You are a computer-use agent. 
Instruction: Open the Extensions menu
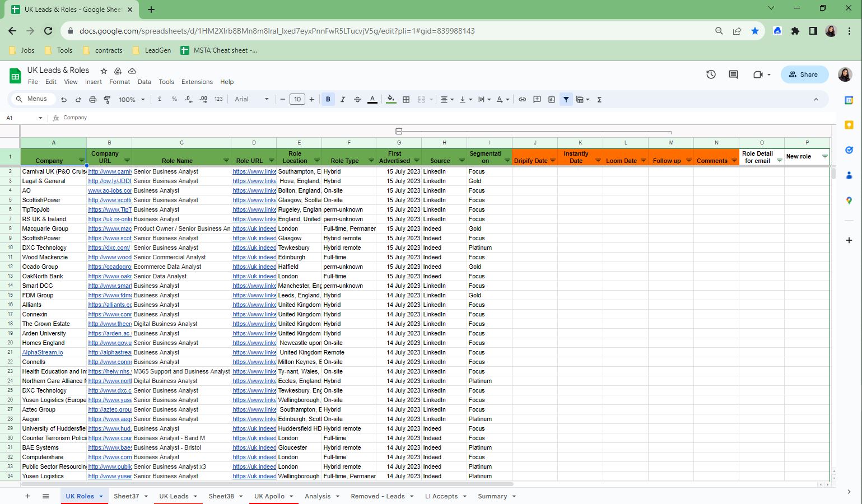pyautogui.click(x=197, y=82)
